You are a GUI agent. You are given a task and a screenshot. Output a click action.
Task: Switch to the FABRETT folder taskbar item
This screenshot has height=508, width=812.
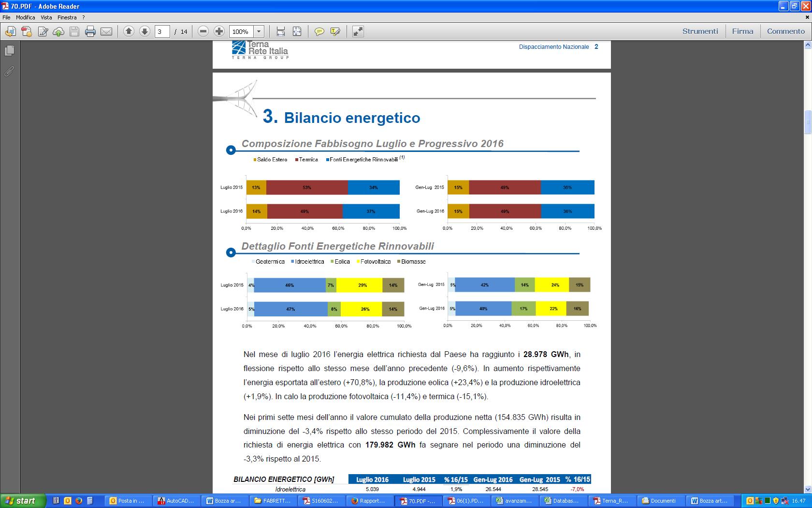273,501
